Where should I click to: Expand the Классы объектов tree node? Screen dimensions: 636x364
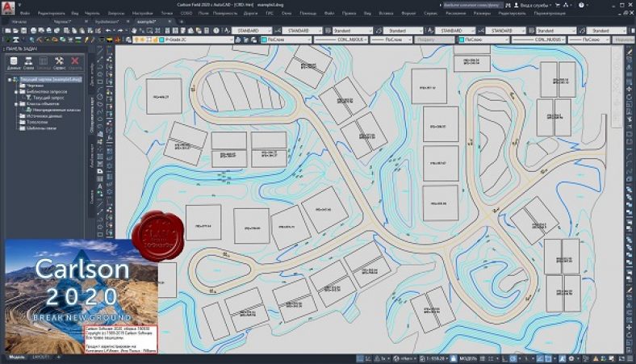(16, 104)
